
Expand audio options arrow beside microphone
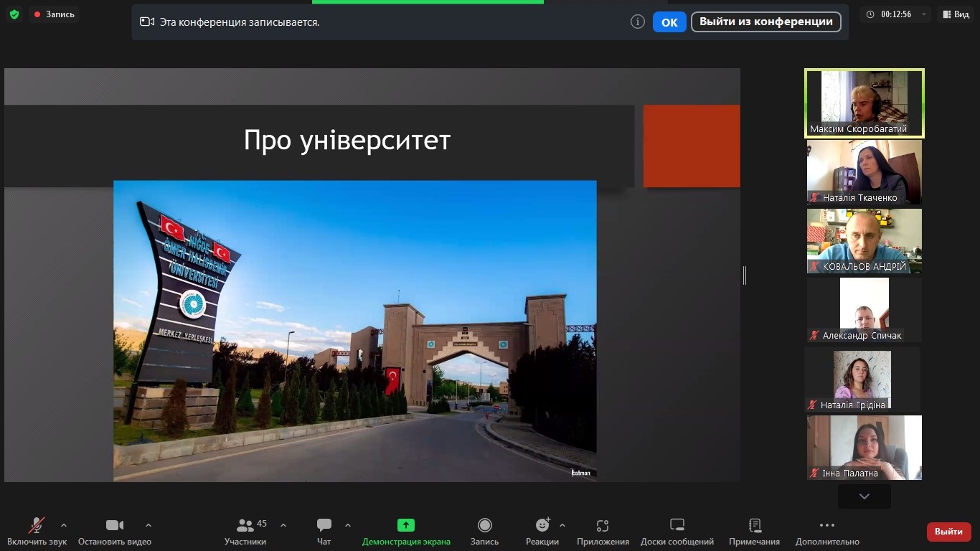tap(64, 524)
